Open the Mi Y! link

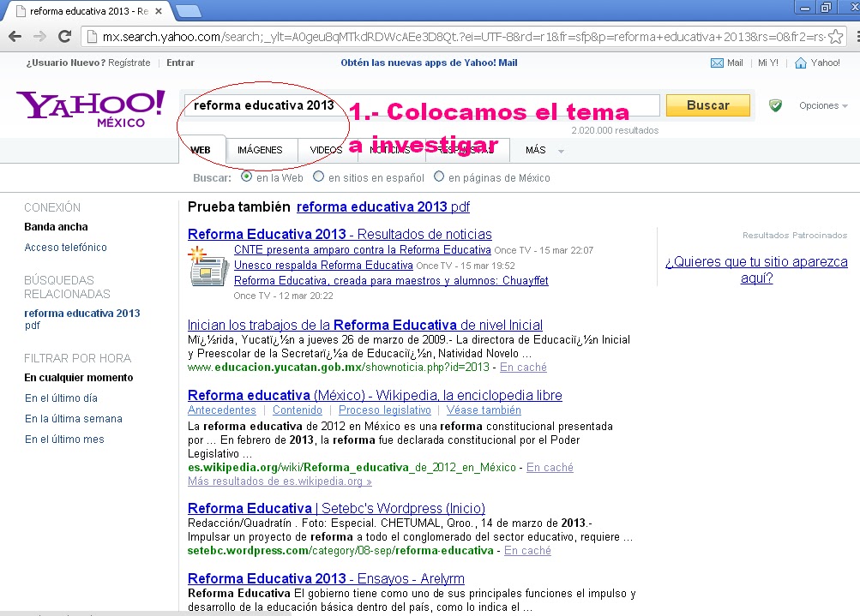tap(768, 63)
